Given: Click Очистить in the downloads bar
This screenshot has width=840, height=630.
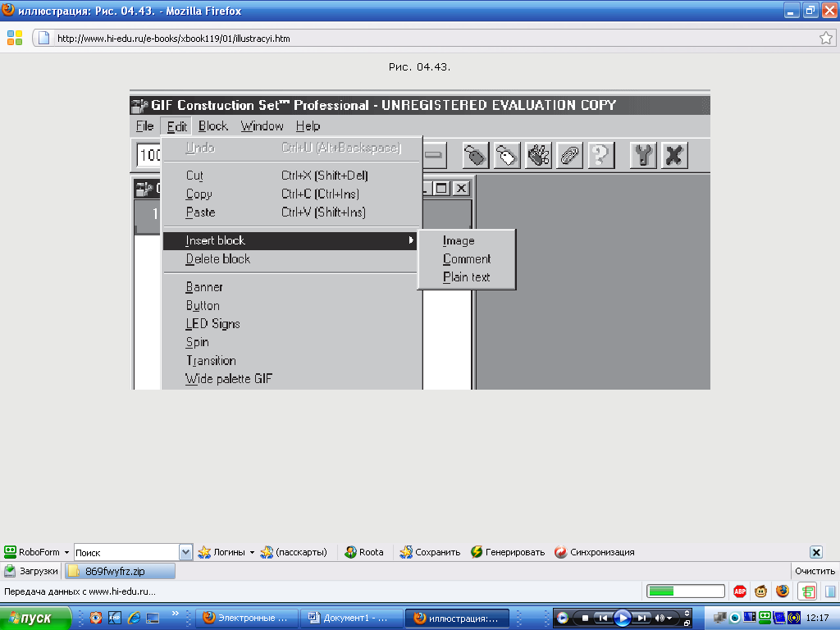Looking at the screenshot, I should 815,571.
